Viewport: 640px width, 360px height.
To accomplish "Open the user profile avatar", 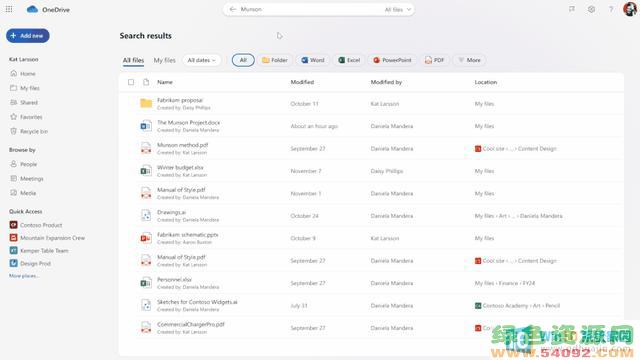I will coord(630,9).
